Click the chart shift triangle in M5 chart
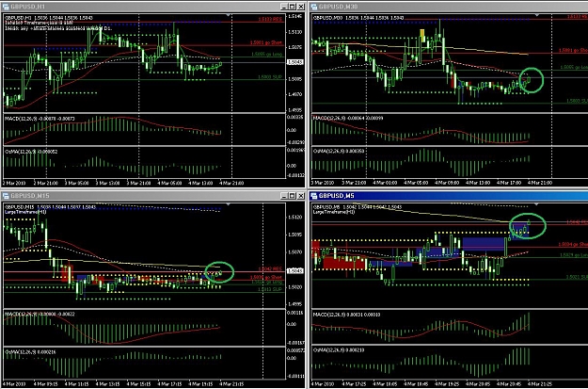The height and width of the screenshot is (389, 588). [x=536, y=204]
